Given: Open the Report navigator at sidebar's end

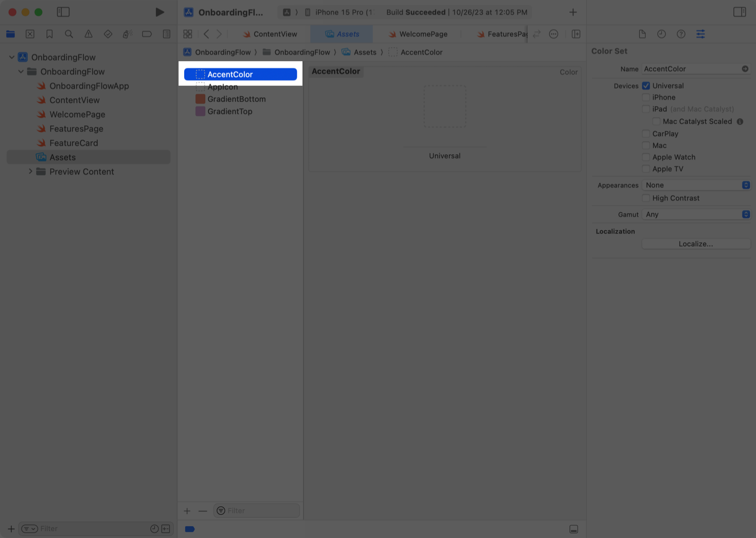Looking at the screenshot, I should [x=166, y=34].
